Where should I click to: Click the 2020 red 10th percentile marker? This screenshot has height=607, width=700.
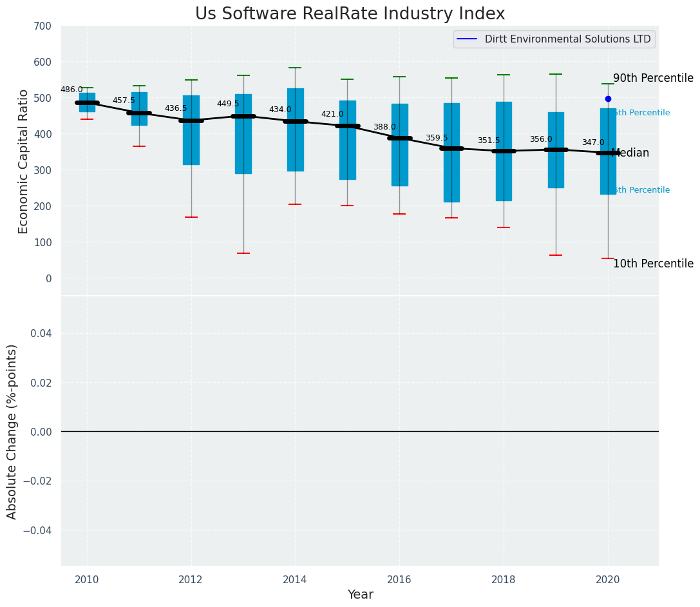[x=607, y=258]
